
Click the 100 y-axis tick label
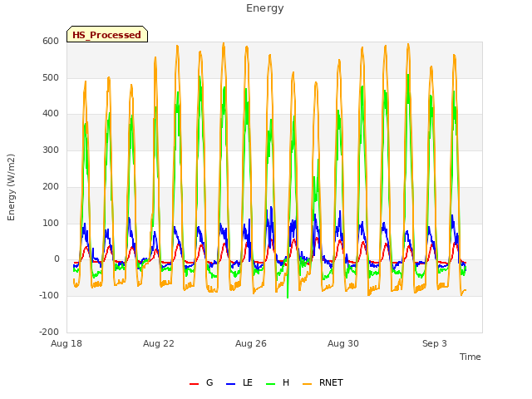click(51, 224)
